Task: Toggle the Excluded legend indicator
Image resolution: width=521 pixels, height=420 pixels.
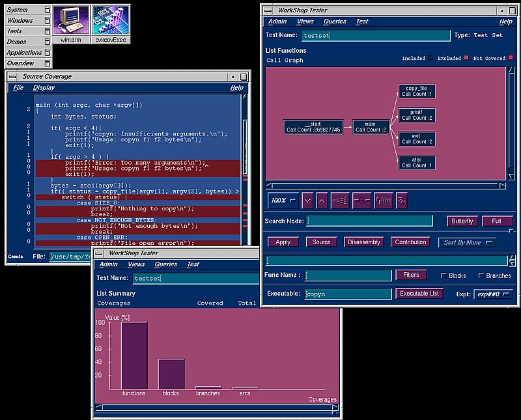Action: click(x=466, y=58)
